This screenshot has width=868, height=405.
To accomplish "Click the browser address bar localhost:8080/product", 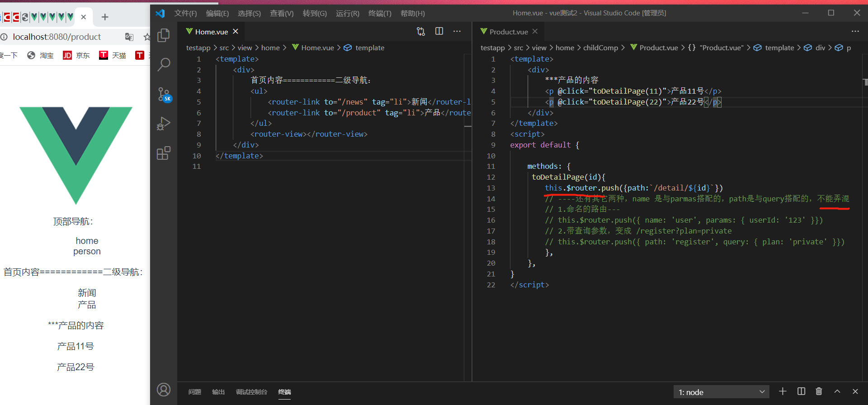I will pos(57,37).
